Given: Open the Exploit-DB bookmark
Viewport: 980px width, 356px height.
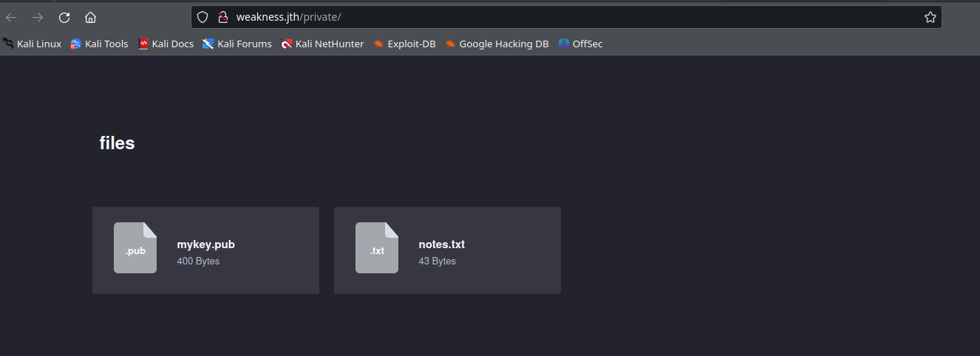Looking at the screenshot, I should coord(405,44).
